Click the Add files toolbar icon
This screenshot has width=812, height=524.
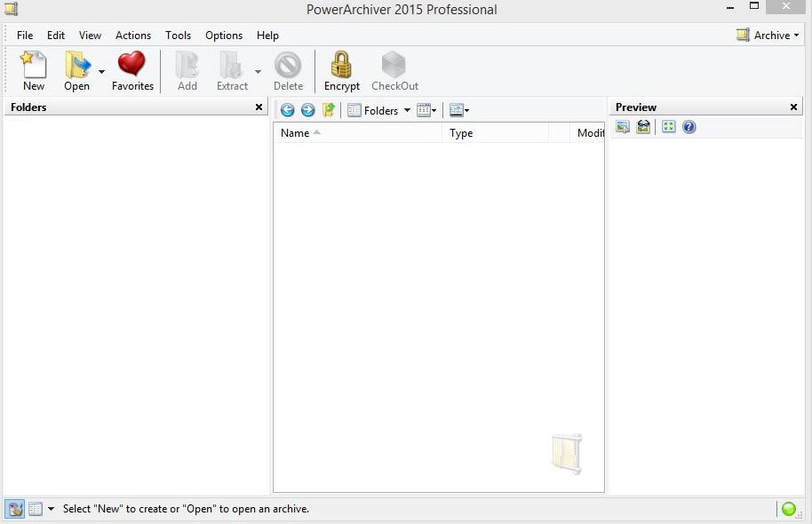[x=187, y=71]
